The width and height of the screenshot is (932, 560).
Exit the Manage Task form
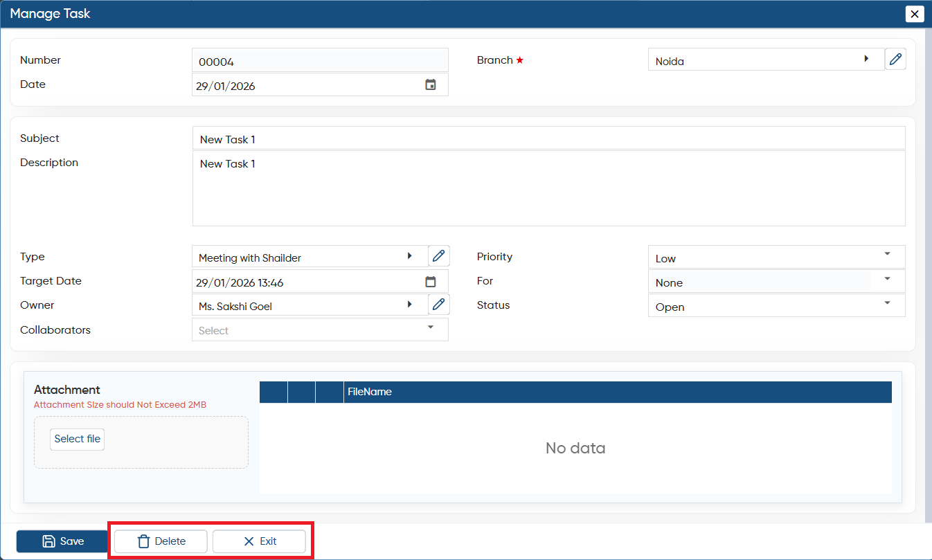coord(259,541)
